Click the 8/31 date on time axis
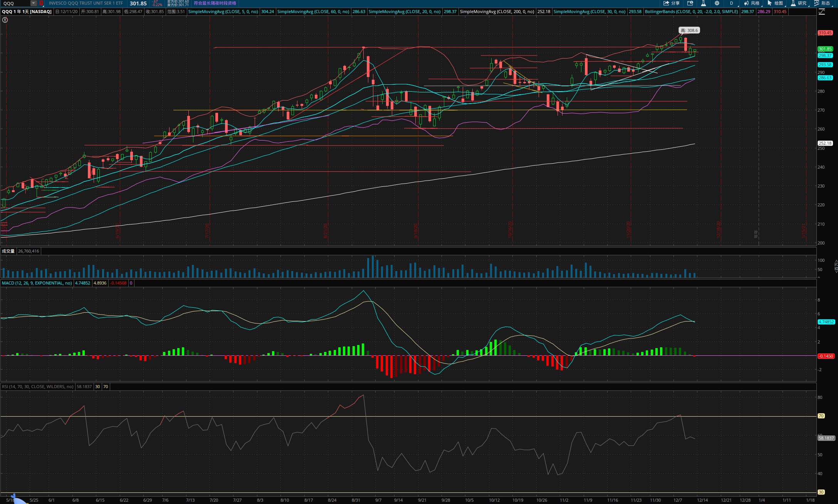Screen dimensions: 838x504 (356, 500)
